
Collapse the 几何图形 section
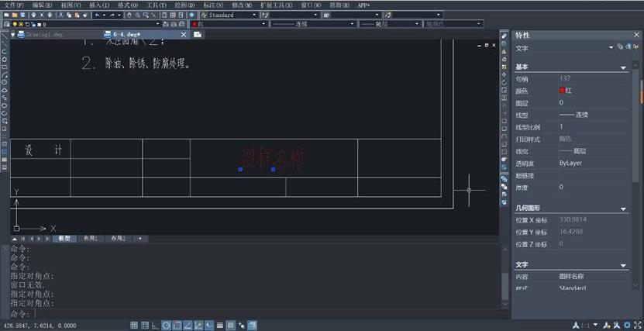[x=623, y=209]
